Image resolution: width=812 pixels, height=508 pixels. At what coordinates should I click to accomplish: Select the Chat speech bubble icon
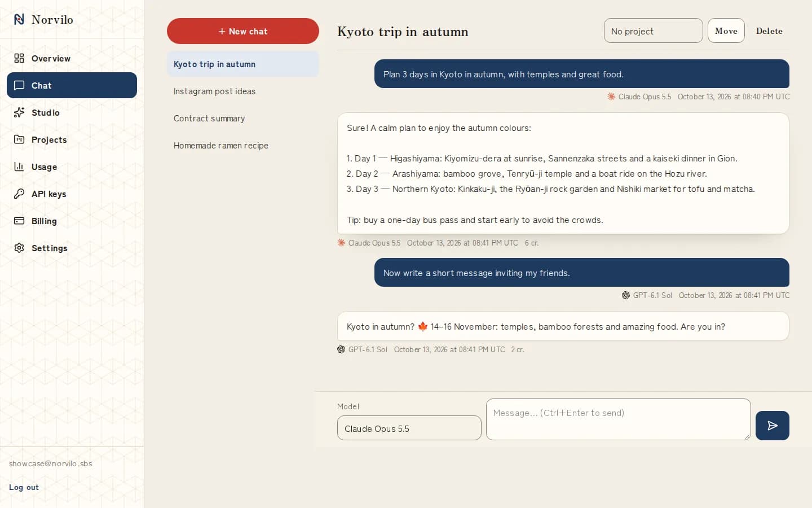point(19,85)
